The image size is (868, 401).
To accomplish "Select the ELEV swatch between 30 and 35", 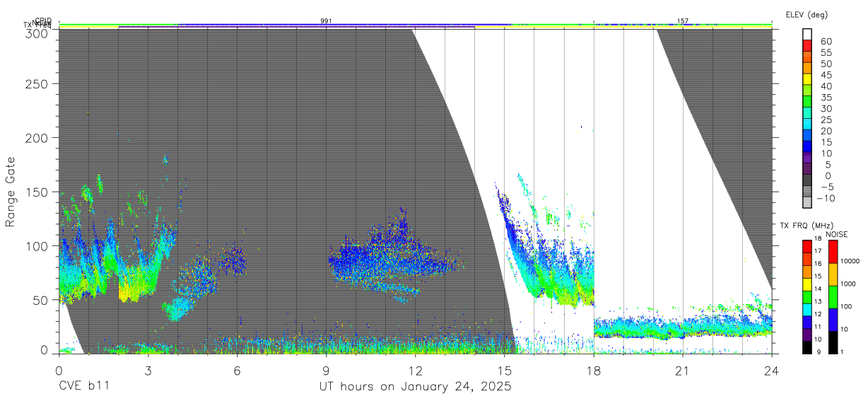I will (x=807, y=103).
